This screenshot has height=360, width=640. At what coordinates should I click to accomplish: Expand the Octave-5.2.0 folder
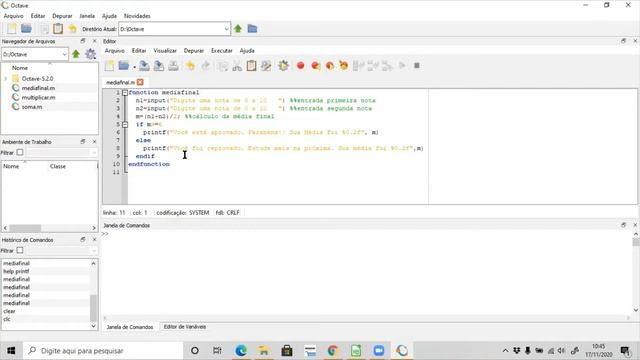pos(6,78)
